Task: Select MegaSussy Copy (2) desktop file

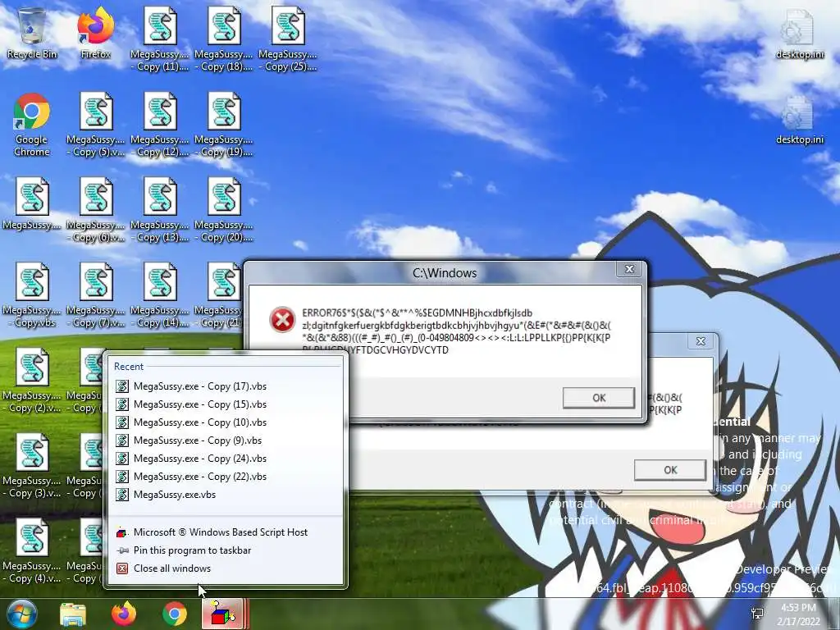Action: tap(32, 380)
